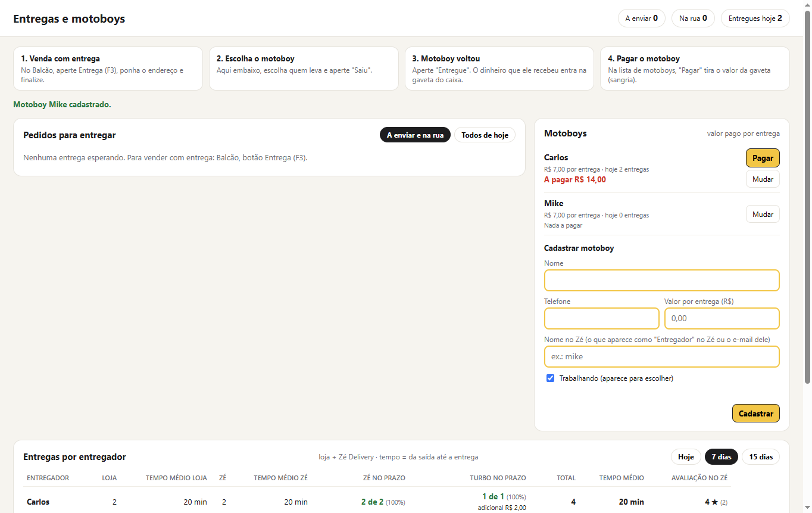Click the Nome no Zé field
Image resolution: width=812 pixels, height=513 pixels.
(x=661, y=356)
